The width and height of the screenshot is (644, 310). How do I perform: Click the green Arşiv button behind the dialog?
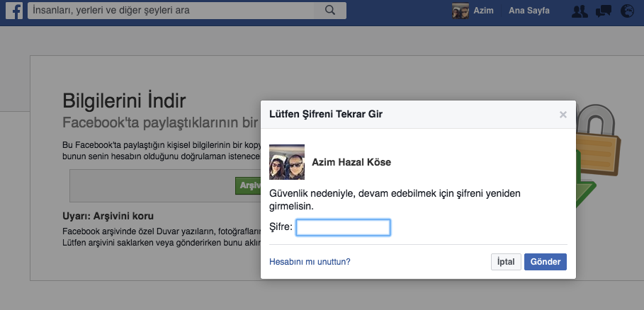(248, 185)
